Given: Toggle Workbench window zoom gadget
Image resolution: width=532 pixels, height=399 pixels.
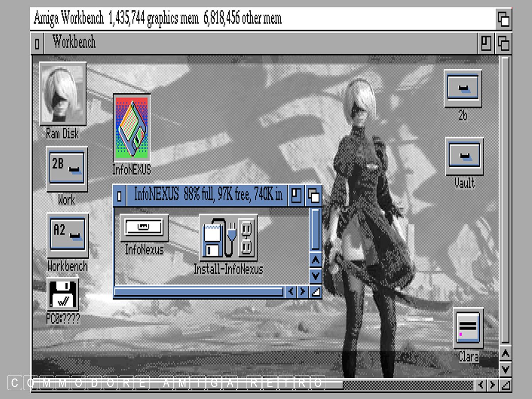Looking at the screenshot, I should click(x=486, y=43).
